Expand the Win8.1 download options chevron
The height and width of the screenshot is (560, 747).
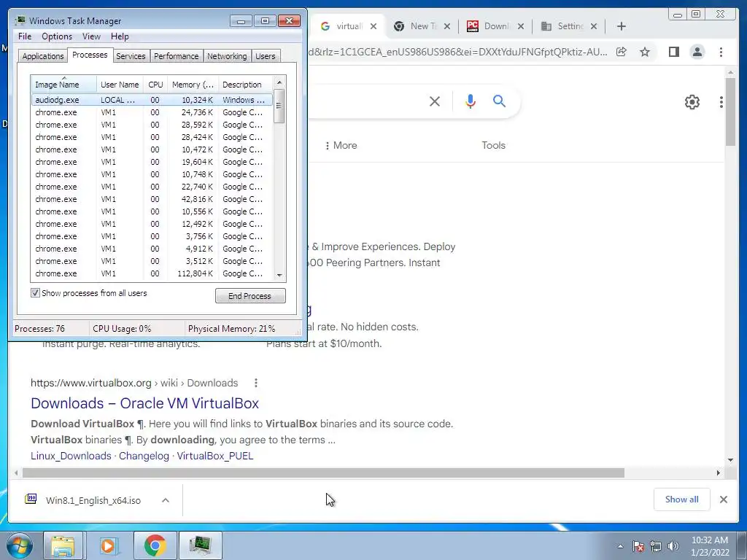click(x=166, y=500)
